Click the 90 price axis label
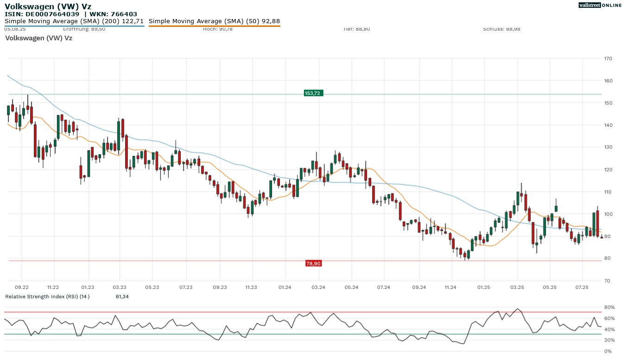This screenshot has height=364, width=625. tap(607, 237)
